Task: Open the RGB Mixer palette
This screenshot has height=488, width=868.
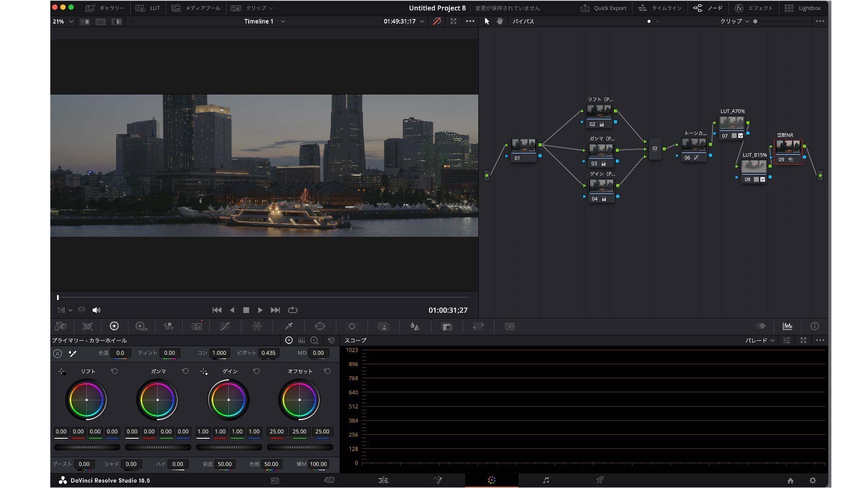Action: [169, 326]
